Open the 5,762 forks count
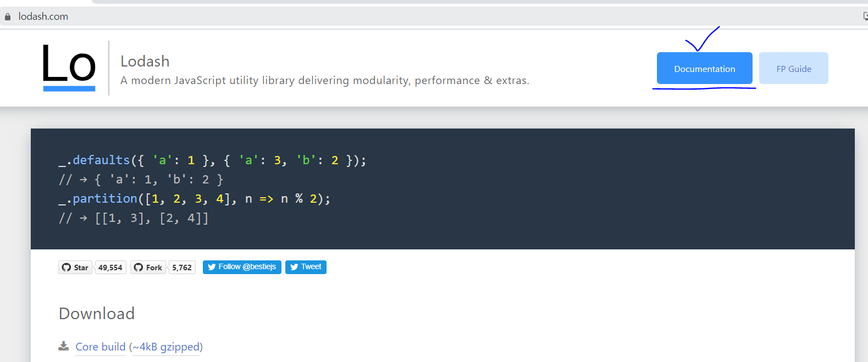 182,268
